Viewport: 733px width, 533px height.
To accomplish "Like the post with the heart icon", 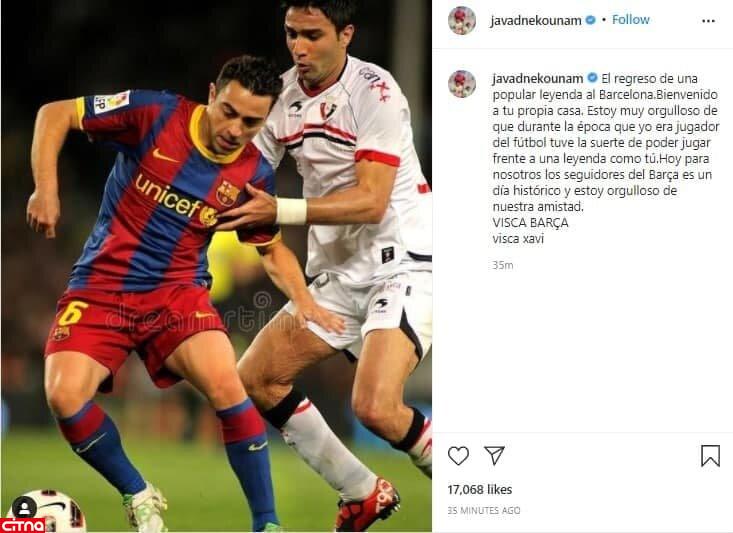I will pos(458,455).
